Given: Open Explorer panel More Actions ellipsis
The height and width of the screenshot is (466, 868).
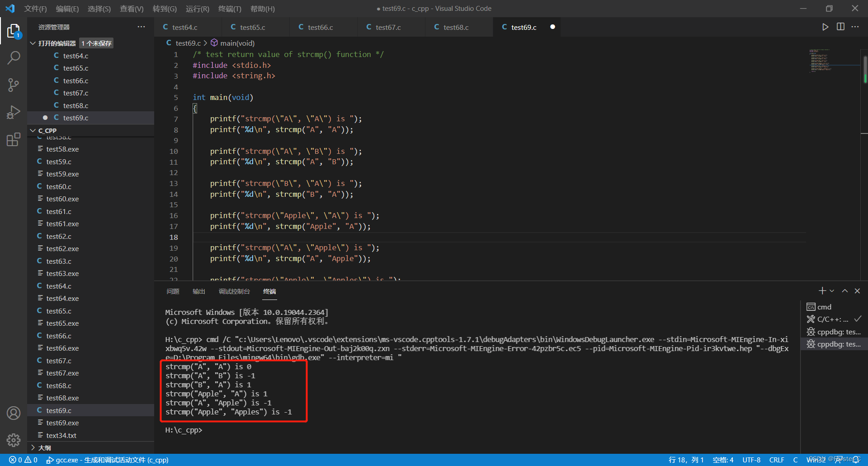Looking at the screenshot, I should point(142,27).
